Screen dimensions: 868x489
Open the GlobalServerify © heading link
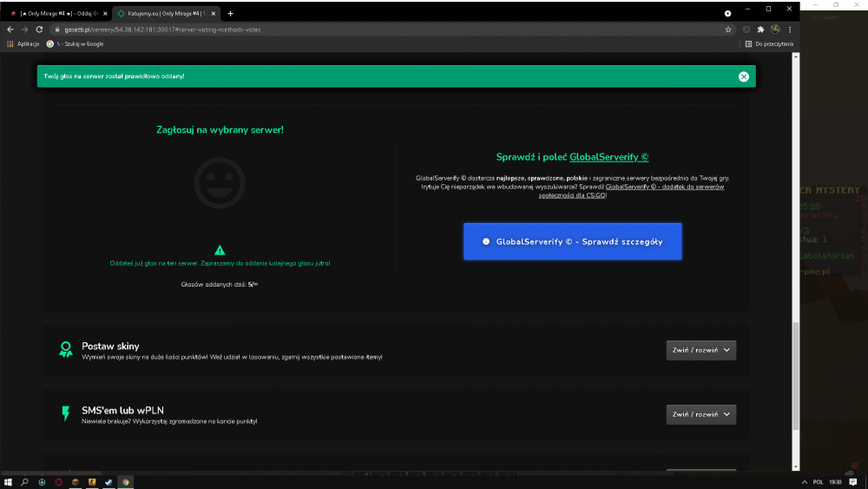(609, 156)
